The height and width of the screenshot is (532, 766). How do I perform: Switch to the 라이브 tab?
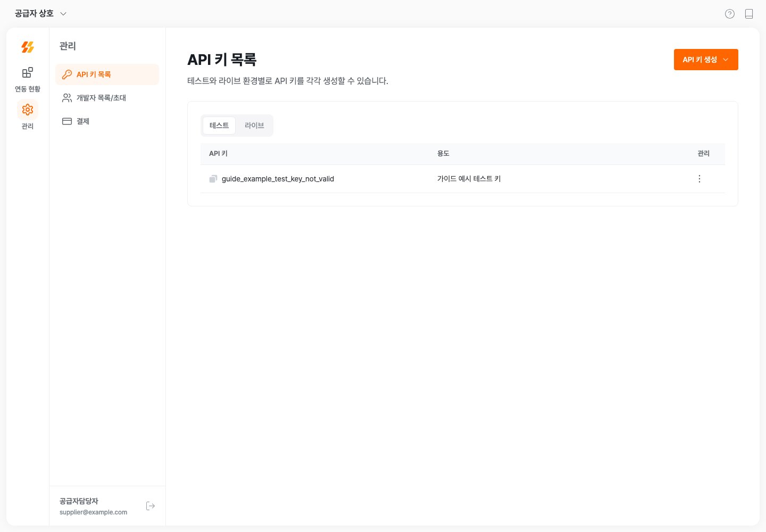pos(254,126)
